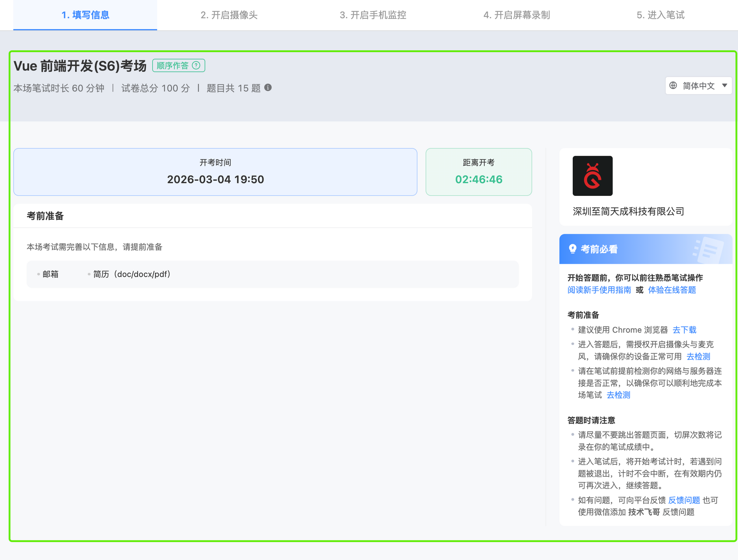Click the question mark icon beside 顺序作答
Image resolution: width=738 pixels, height=560 pixels.
196,65
